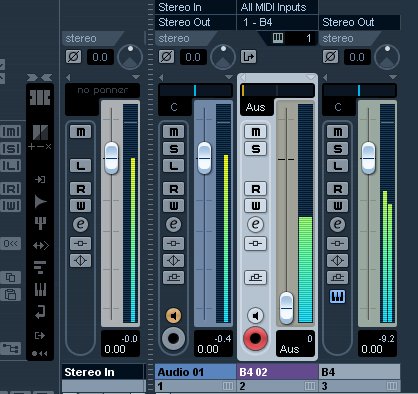The width and height of the screenshot is (418, 394).
Task: Toggle EQ bypass on Audio 01 channel
Action: [x=173, y=260]
